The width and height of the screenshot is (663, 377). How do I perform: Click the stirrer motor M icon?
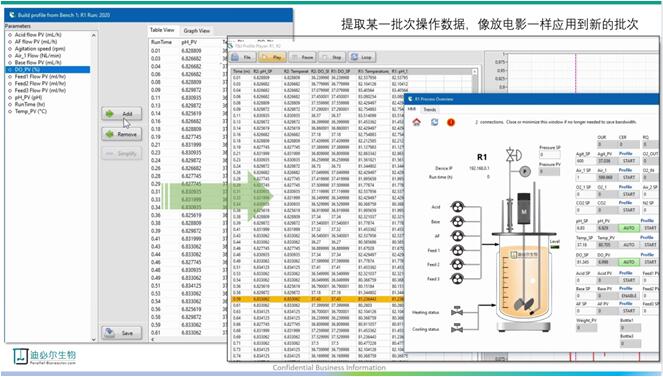[x=524, y=208]
